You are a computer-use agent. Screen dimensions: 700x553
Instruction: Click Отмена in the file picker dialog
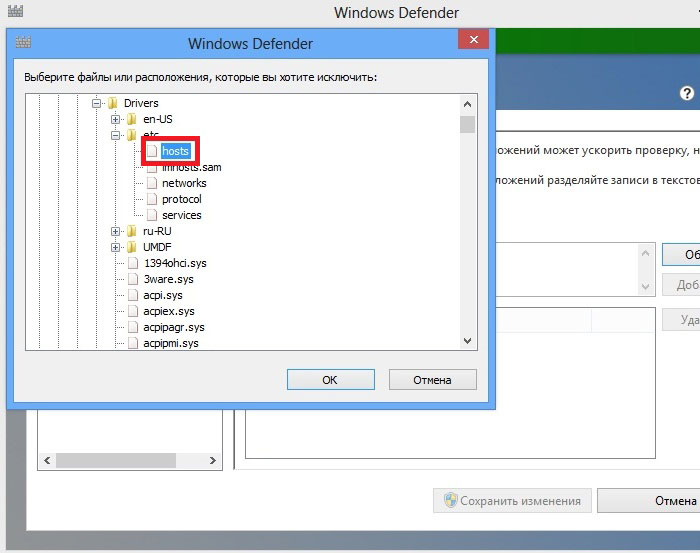point(433,380)
